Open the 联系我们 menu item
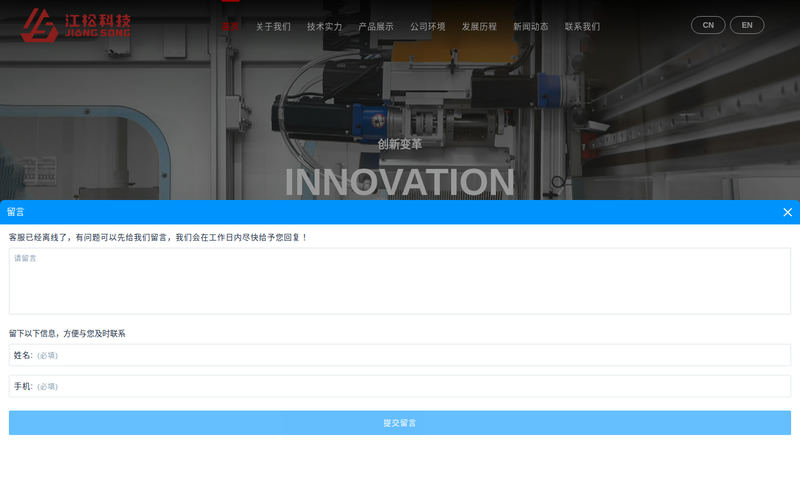 pyautogui.click(x=582, y=27)
